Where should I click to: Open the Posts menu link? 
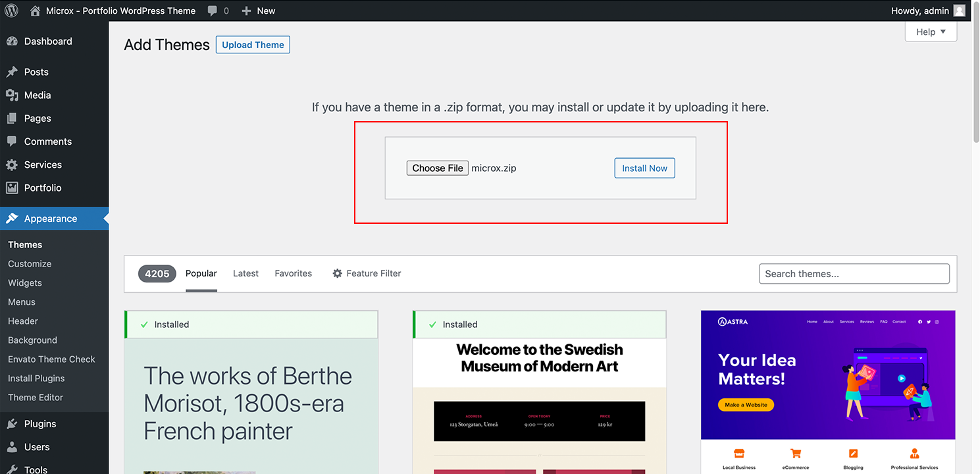coord(54,72)
